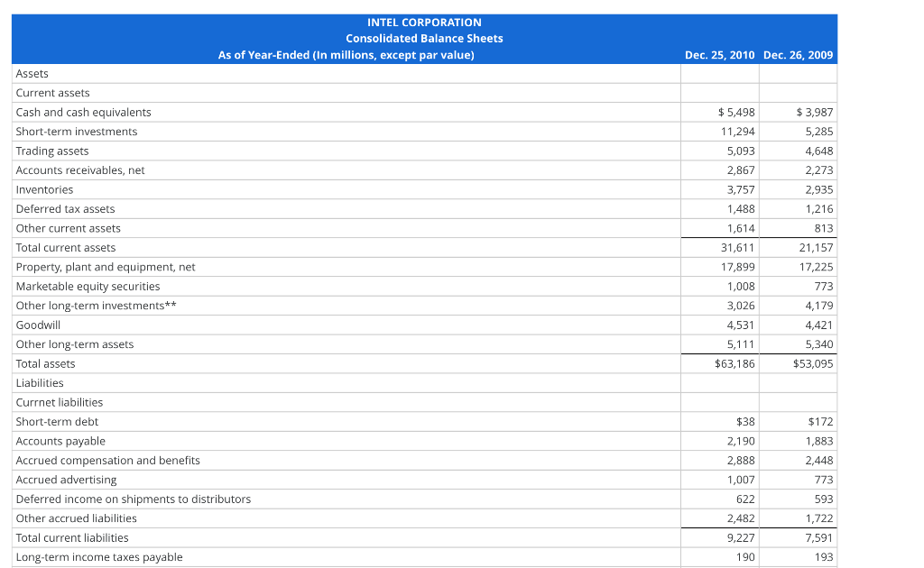Select the Short-term investments label
The image size is (924, 568).
[x=76, y=131]
